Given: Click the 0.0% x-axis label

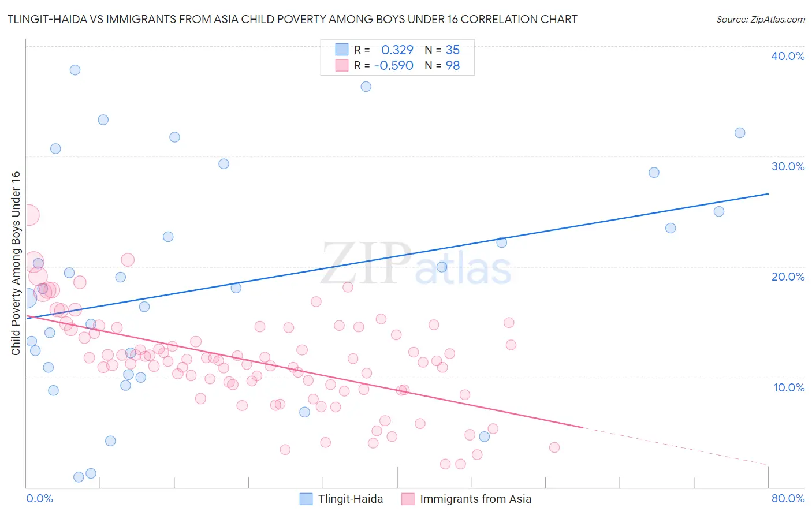Looking at the screenshot, I should pos(39,498).
